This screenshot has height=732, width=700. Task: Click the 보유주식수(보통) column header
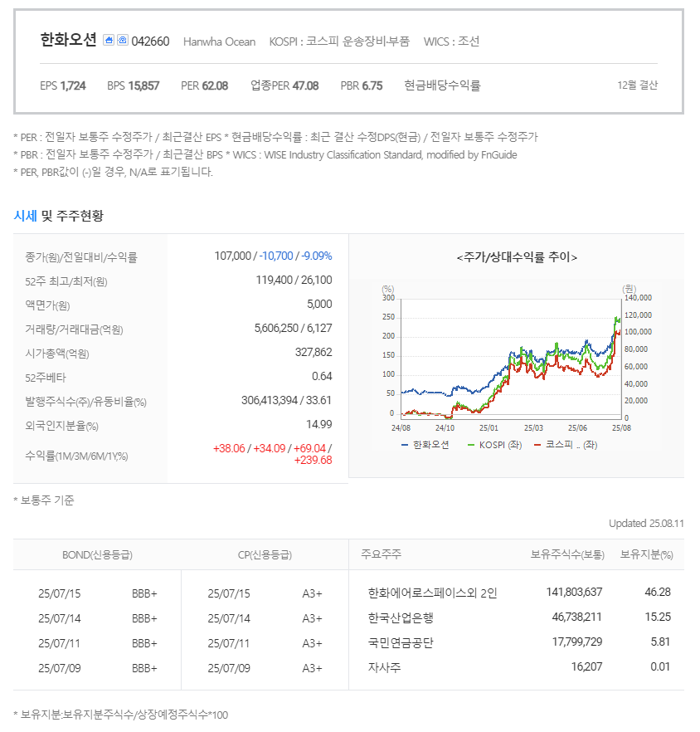click(x=567, y=554)
